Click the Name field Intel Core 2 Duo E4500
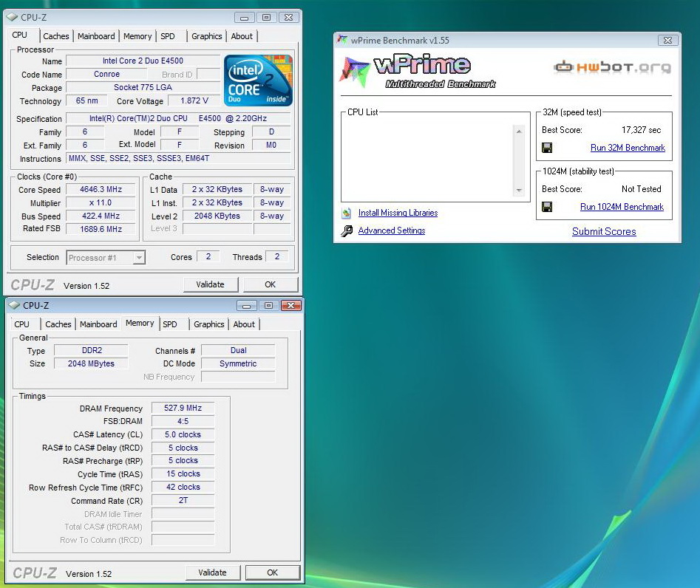The image size is (700, 588). coord(143,61)
